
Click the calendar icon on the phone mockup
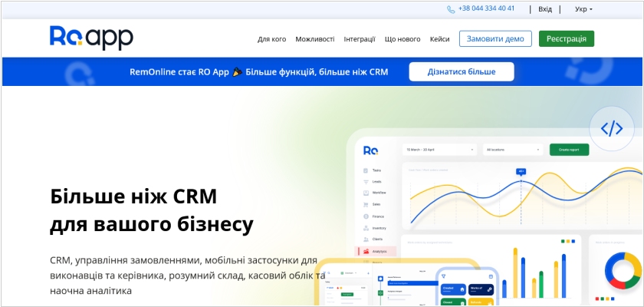coord(491,276)
